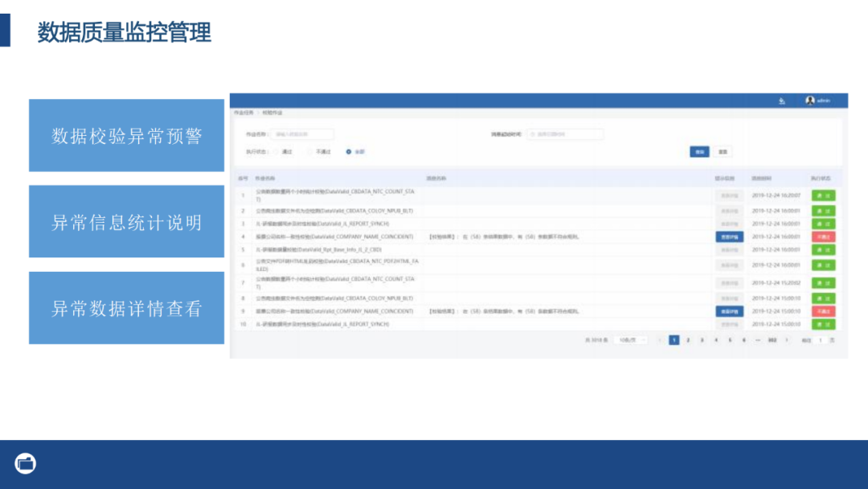Click the job name input field
Viewport: 868px width, 489px height.
pyautogui.click(x=302, y=134)
